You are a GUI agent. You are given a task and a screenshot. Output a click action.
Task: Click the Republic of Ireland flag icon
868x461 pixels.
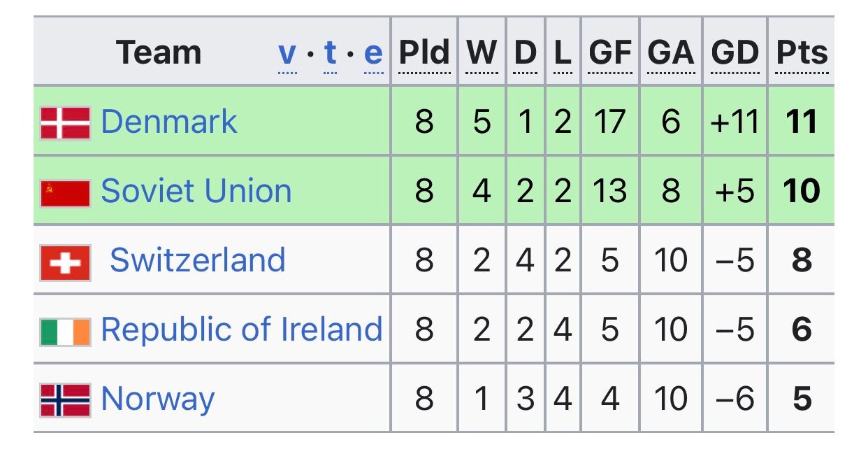coord(65,331)
